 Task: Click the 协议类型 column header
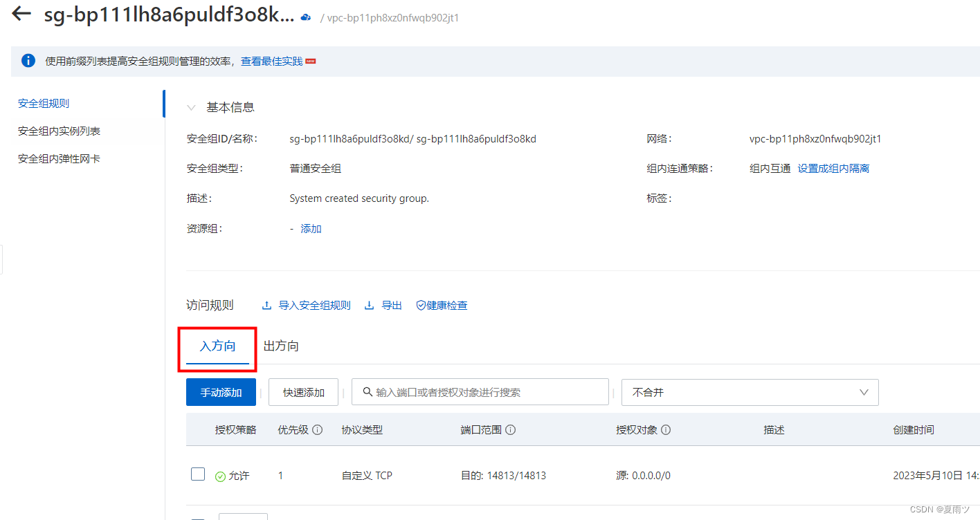362,429
